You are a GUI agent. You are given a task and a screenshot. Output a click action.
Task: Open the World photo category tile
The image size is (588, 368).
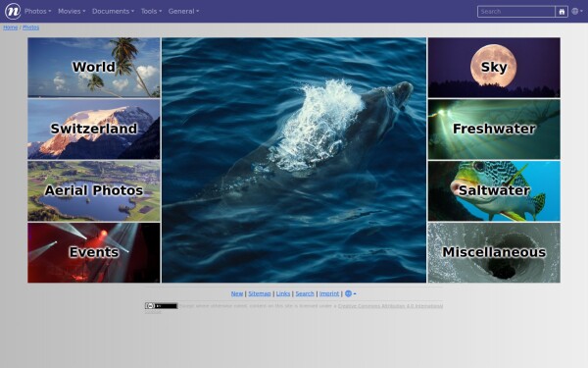(94, 68)
